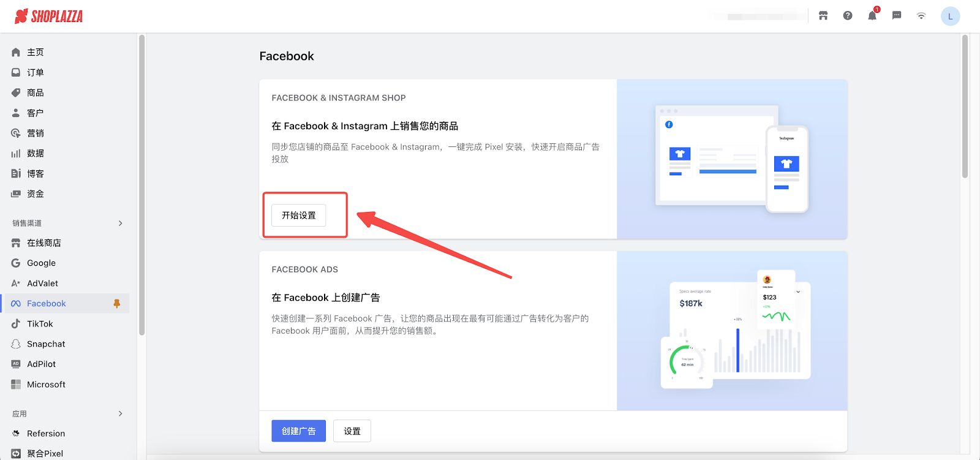Click the wifi status icon

(921, 16)
